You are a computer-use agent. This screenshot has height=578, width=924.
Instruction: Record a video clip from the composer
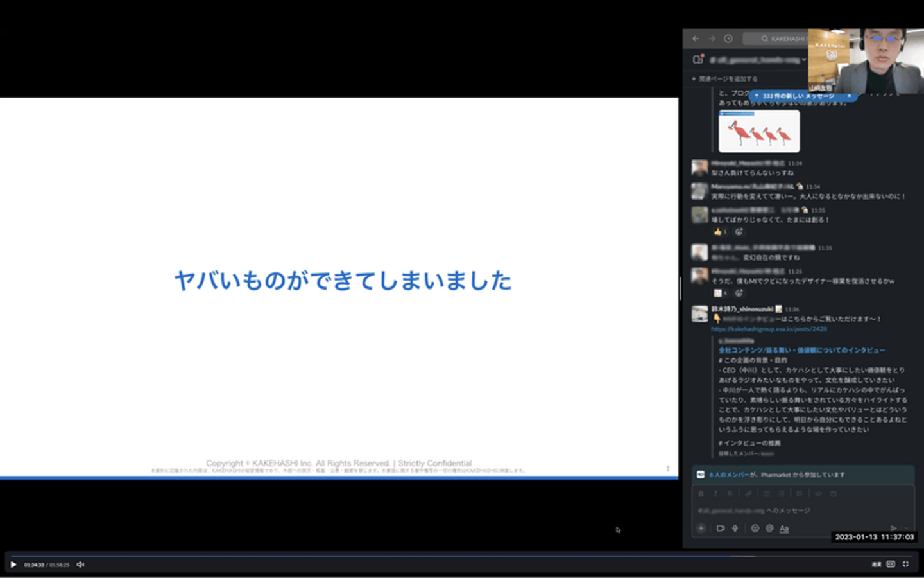[721, 529]
